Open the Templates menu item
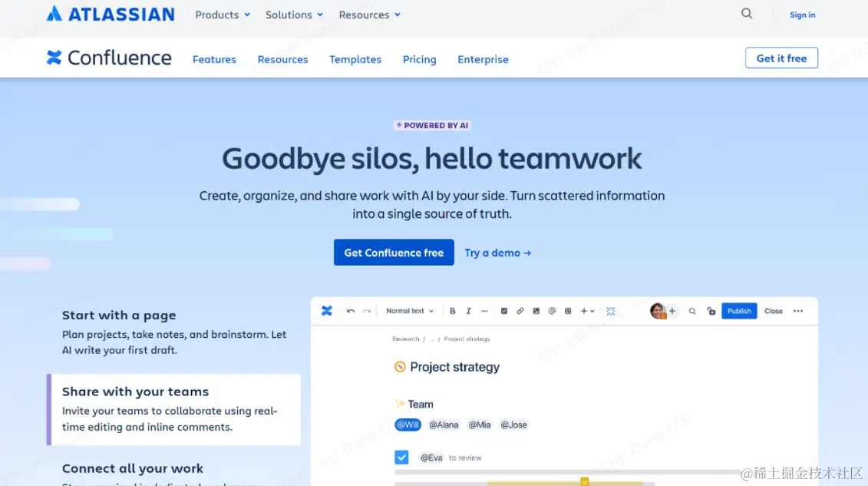 tap(355, 59)
